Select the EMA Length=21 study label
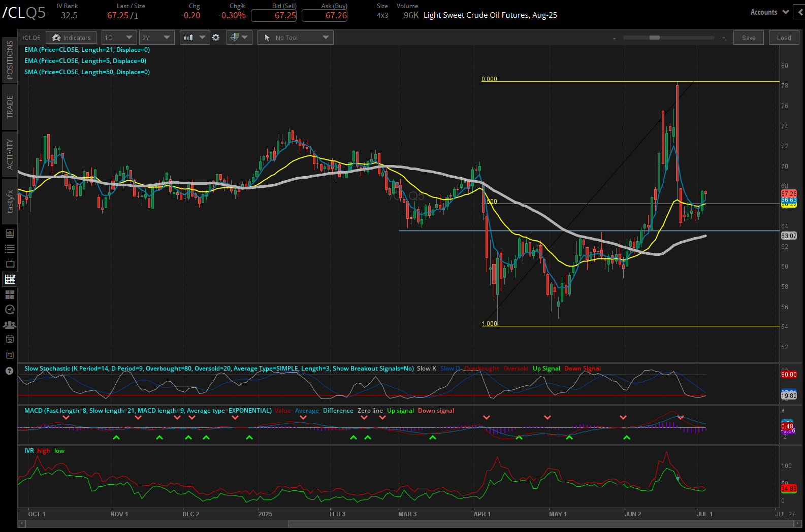This screenshot has width=805, height=532. point(87,50)
